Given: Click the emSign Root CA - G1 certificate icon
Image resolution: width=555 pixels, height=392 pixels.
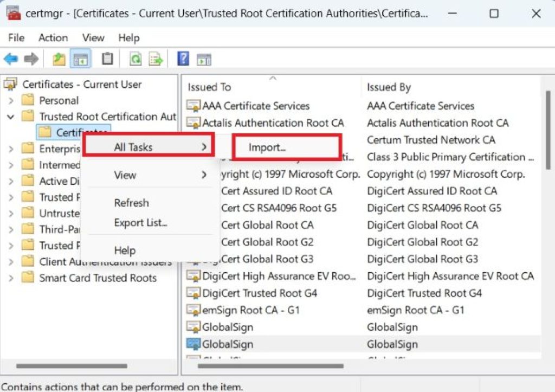Looking at the screenshot, I should (193, 310).
